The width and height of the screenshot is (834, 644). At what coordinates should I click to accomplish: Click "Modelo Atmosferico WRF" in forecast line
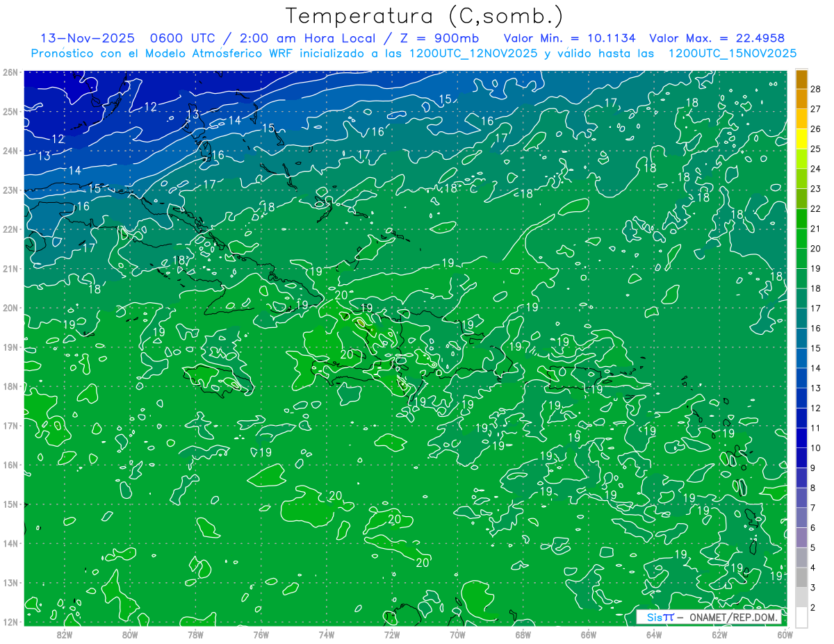(x=220, y=53)
